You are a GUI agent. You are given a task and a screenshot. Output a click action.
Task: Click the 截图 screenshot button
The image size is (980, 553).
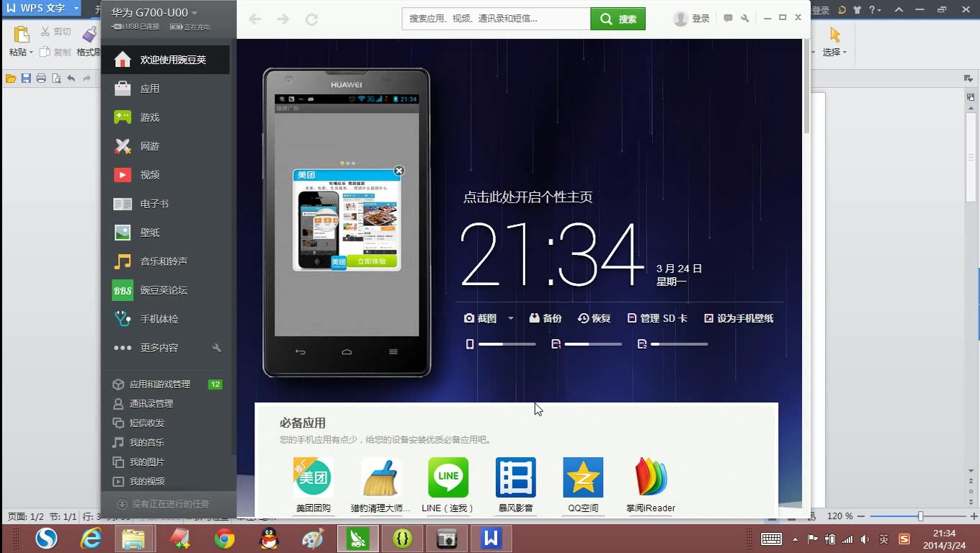pyautogui.click(x=481, y=318)
